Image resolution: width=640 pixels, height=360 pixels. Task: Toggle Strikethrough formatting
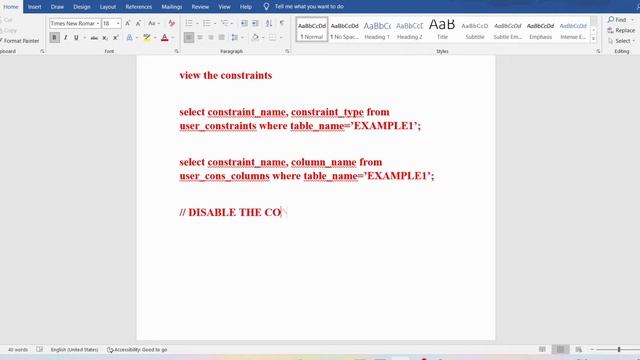click(x=94, y=38)
